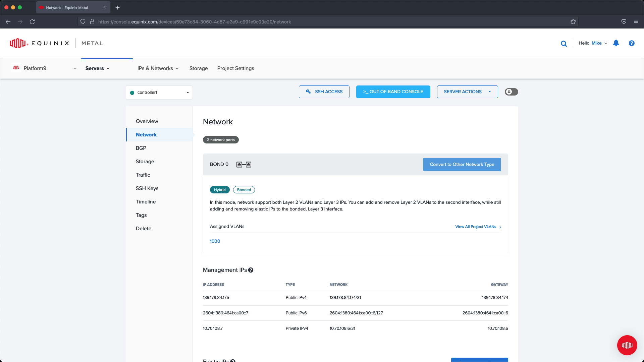Go back in browser history
This screenshot has height=362, width=644.
(x=8, y=22)
